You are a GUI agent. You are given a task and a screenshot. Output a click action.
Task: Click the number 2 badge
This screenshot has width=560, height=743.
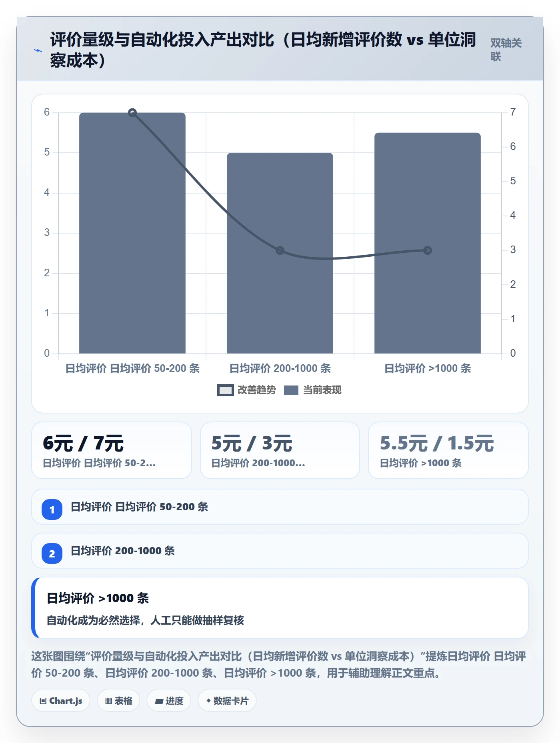click(x=52, y=553)
